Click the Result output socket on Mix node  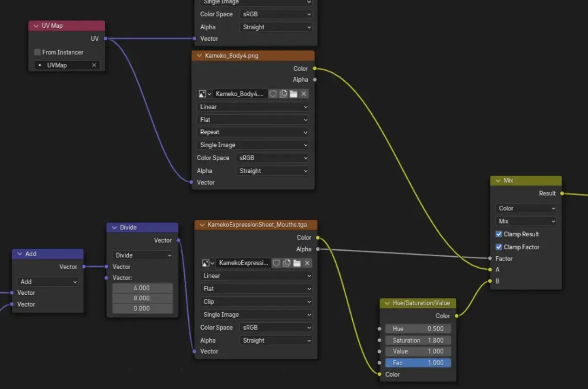[562, 194]
